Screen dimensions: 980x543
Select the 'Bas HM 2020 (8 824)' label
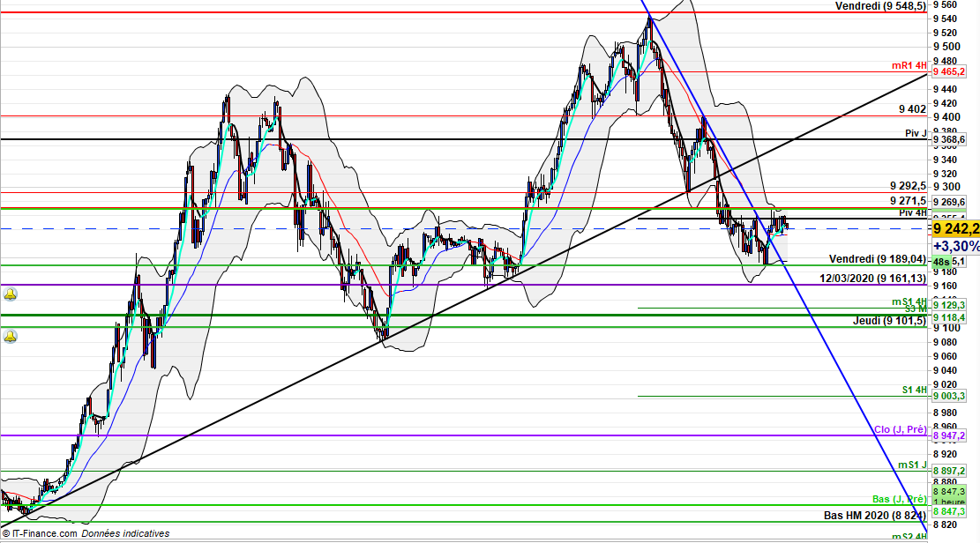tap(875, 516)
